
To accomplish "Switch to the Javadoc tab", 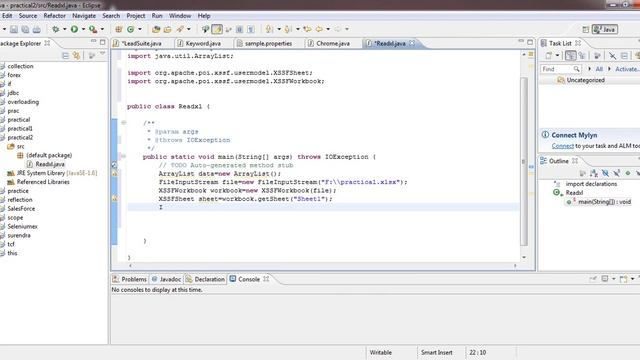I will pyautogui.click(x=166, y=279).
